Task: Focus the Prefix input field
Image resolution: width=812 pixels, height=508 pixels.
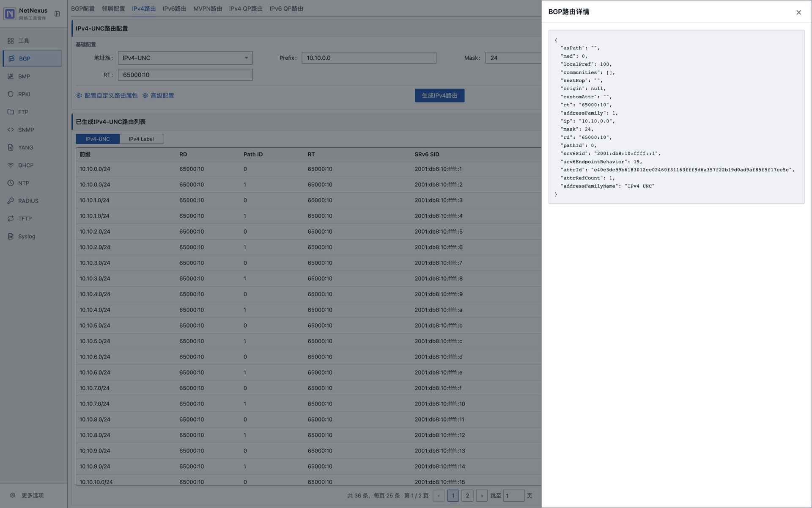Action: (369, 58)
